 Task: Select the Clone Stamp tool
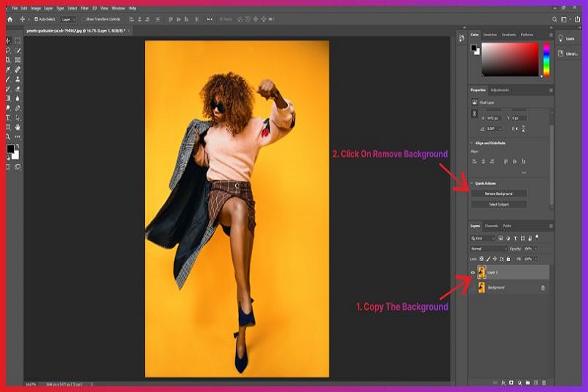pos(18,79)
